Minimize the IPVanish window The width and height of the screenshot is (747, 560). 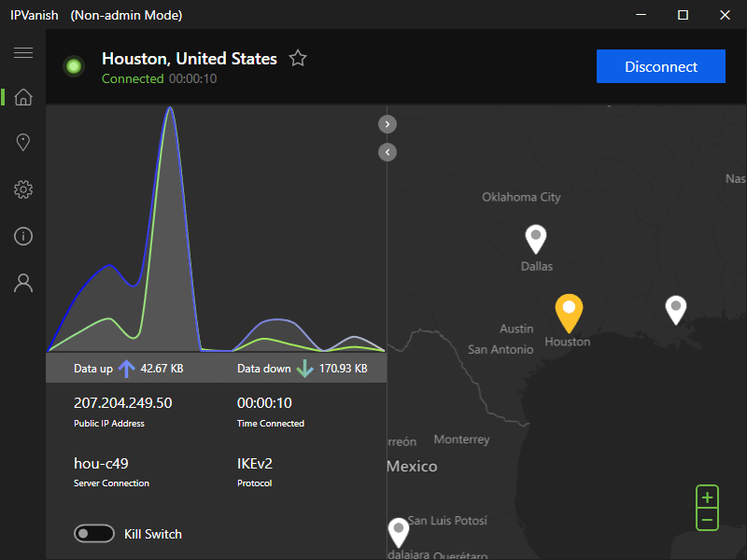[x=641, y=15]
